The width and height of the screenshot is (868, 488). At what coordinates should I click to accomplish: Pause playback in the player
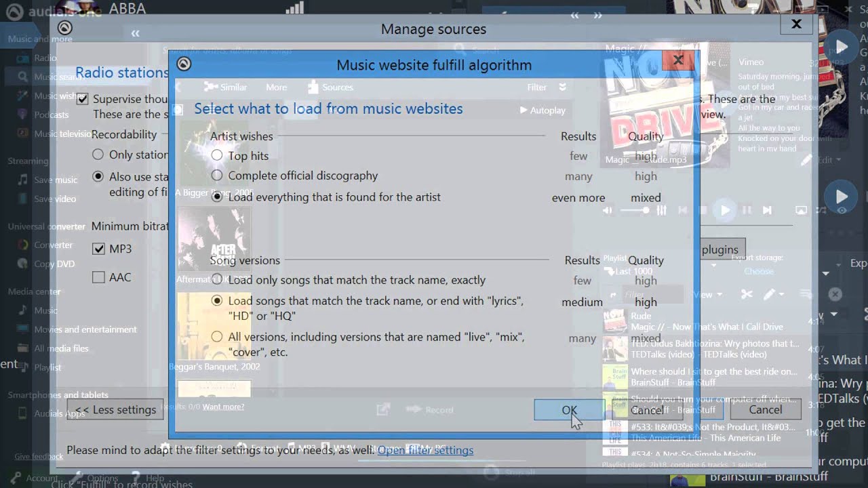[747, 210]
